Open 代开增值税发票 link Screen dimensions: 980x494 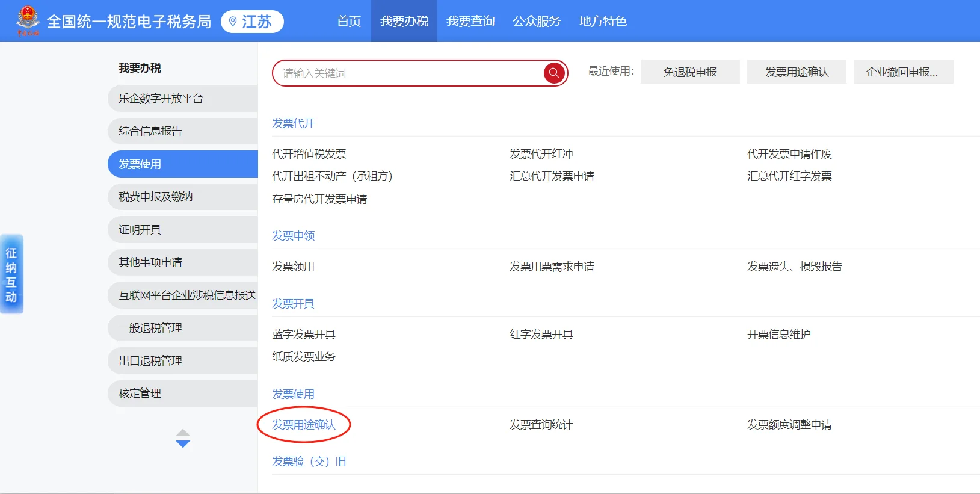click(x=309, y=154)
